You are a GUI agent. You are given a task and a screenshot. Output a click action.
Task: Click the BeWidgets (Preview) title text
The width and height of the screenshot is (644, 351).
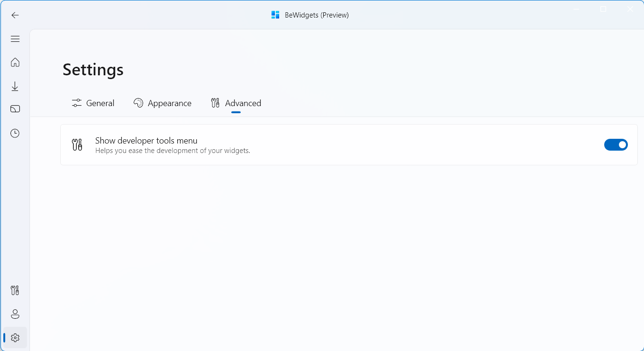(x=316, y=15)
